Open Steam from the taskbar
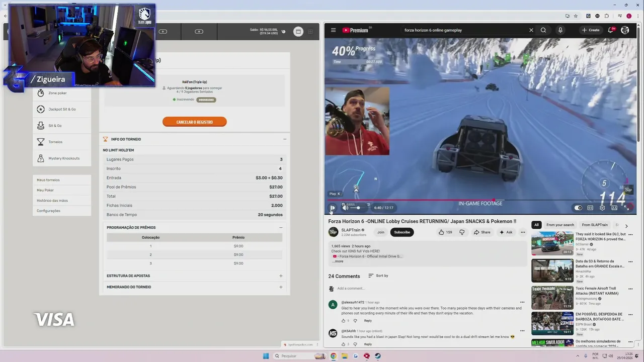The height and width of the screenshot is (362, 644). coord(378,356)
